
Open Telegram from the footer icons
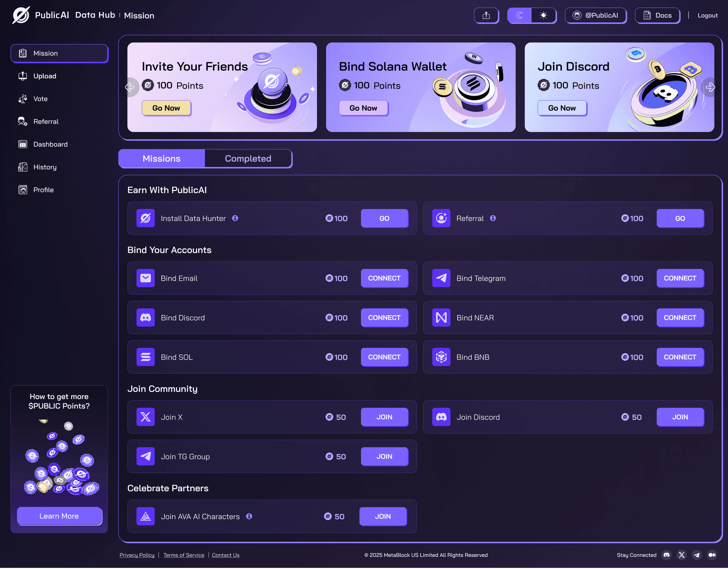point(697,555)
